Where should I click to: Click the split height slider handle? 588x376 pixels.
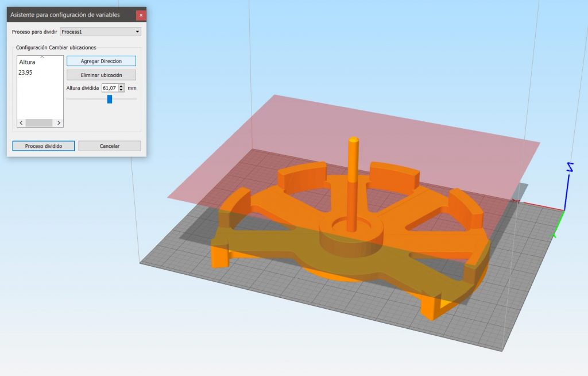(x=109, y=99)
